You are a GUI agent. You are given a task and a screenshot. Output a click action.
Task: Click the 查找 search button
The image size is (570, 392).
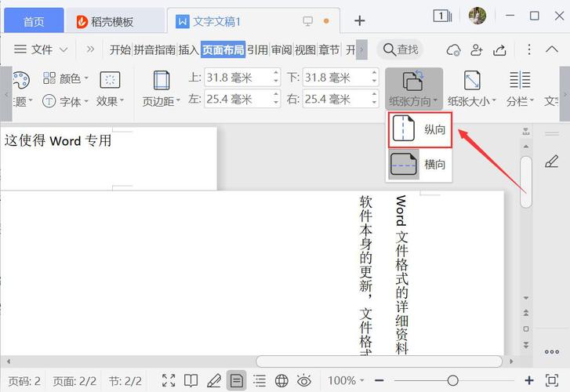point(401,49)
